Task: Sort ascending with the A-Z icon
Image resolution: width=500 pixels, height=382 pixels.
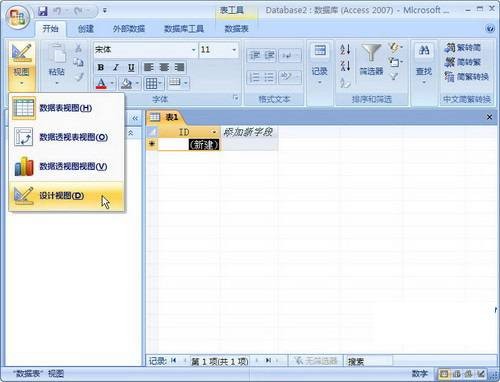Action: click(345, 49)
